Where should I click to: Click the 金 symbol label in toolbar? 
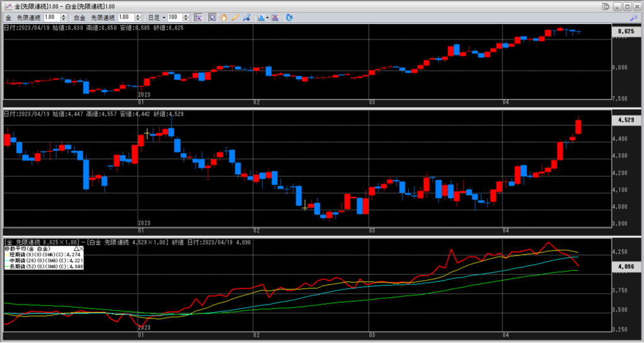8,17
